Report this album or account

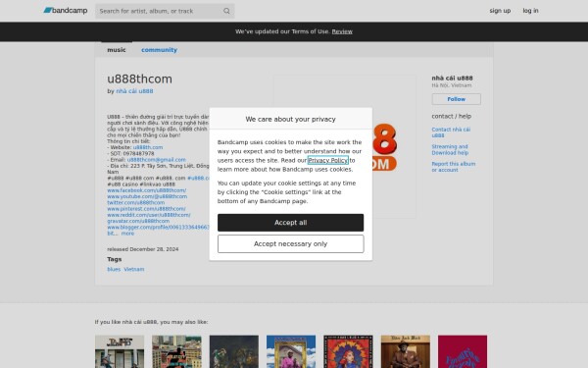point(453,167)
